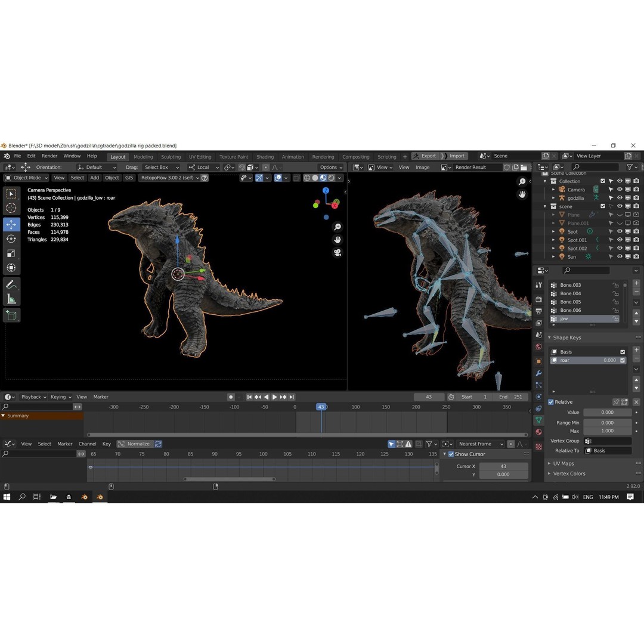This screenshot has width=644, height=644.
Task: Pick the Add Cube tool
Action: [11, 315]
